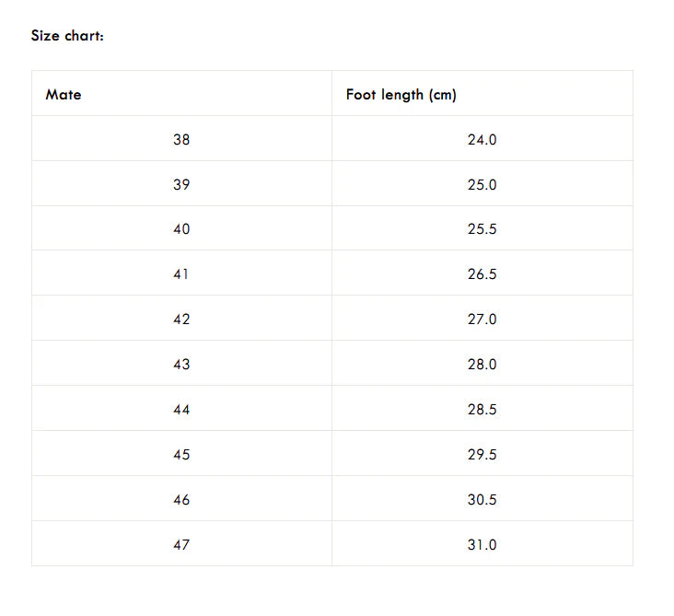Screen dimensions: 674x616
Task: Select the size 39 cell
Action: (181, 185)
